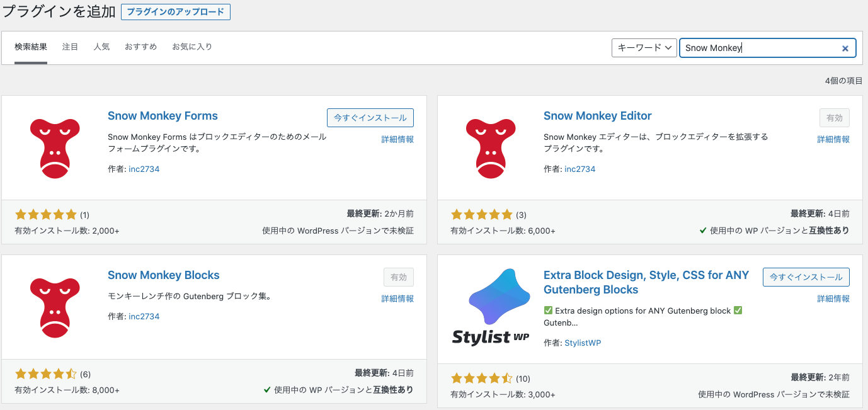Click the Snow Monkey Blocks plugin icon
The width and height of the screenshot is (868, 410).
point(55,306)
